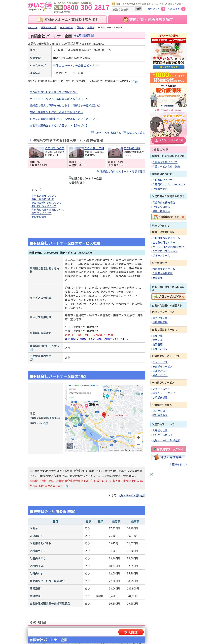
Task: Open 訪問介護・通所介護を探す tab
Action: coord(148,20)
